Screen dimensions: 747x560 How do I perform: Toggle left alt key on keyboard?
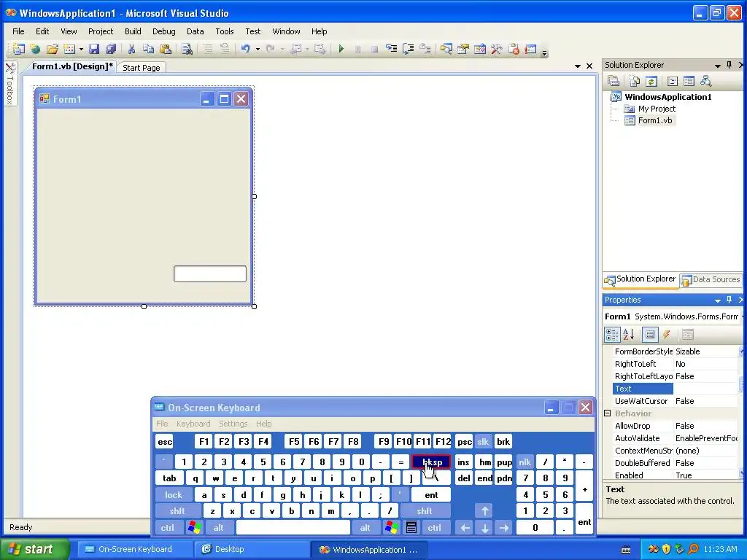pos(218,528)
